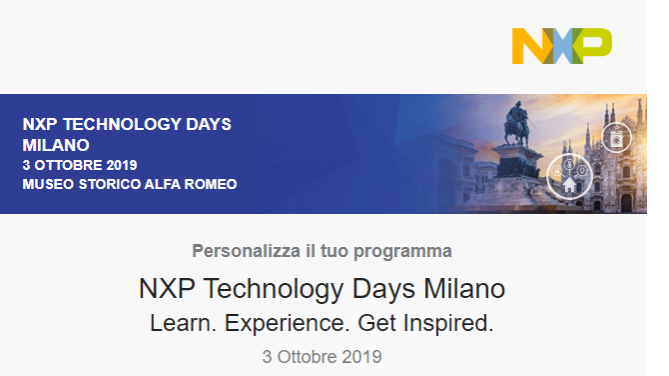Image resolution: width=669 pixels, height=376 pixels.
Task: Click the white house icon in the banner
Action: [569, 185]
